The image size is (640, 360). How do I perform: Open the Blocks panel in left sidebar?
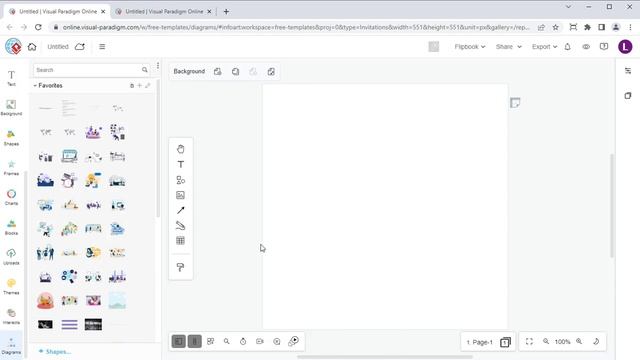(x=11, y=227)
